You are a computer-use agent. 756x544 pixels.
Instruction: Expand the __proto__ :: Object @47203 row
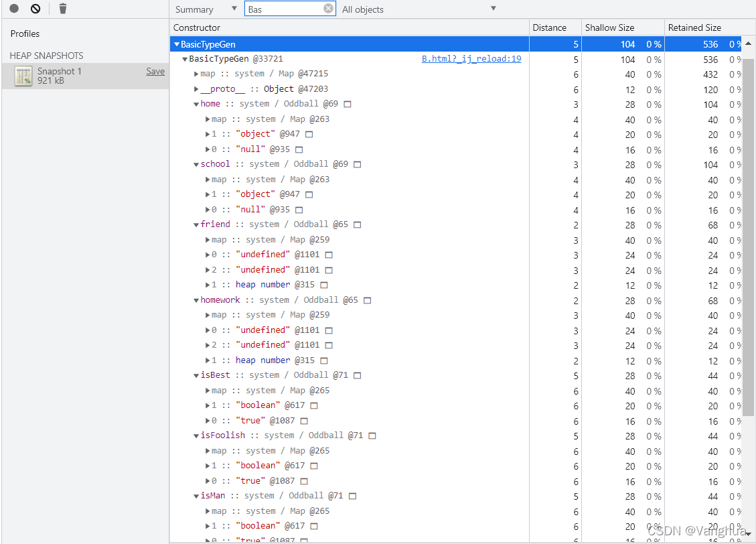[x=196, y=89]
